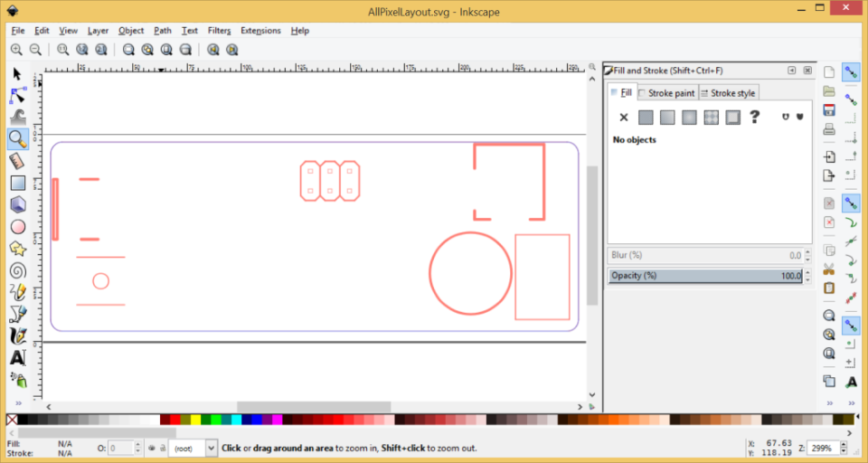This screenshot has height=463, width=868.
Task: Click the Opacity (%) slider bar
Action: coord(705,276)
